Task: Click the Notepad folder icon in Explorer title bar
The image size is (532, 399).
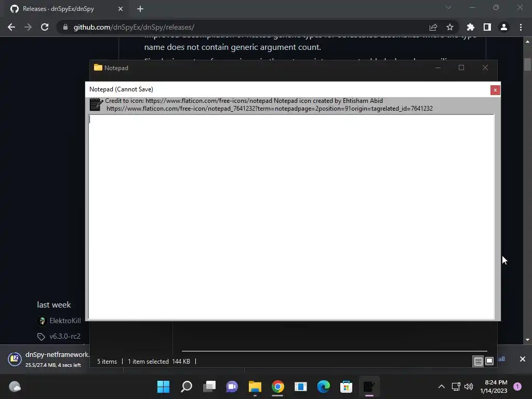Action: pyautogui.click(x=98, y=68)
